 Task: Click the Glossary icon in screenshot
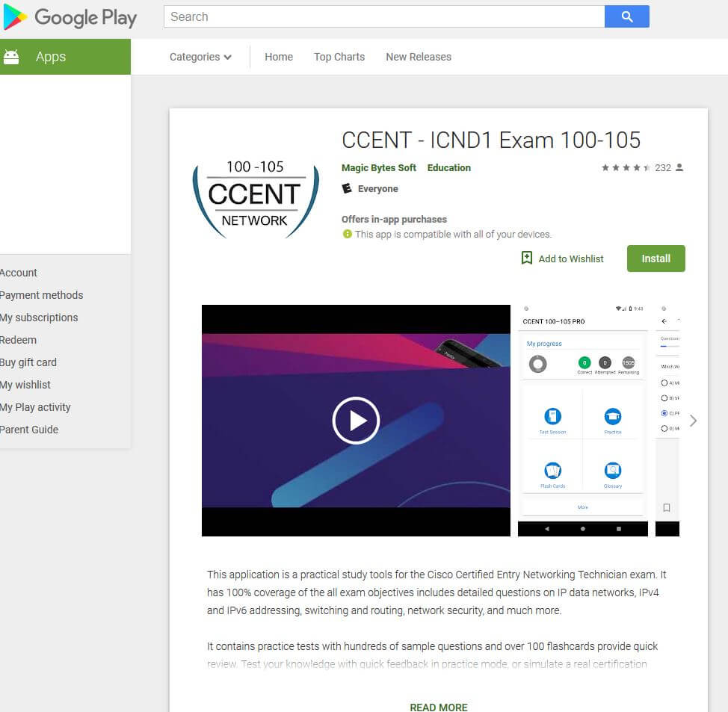[x=613, y=471]
